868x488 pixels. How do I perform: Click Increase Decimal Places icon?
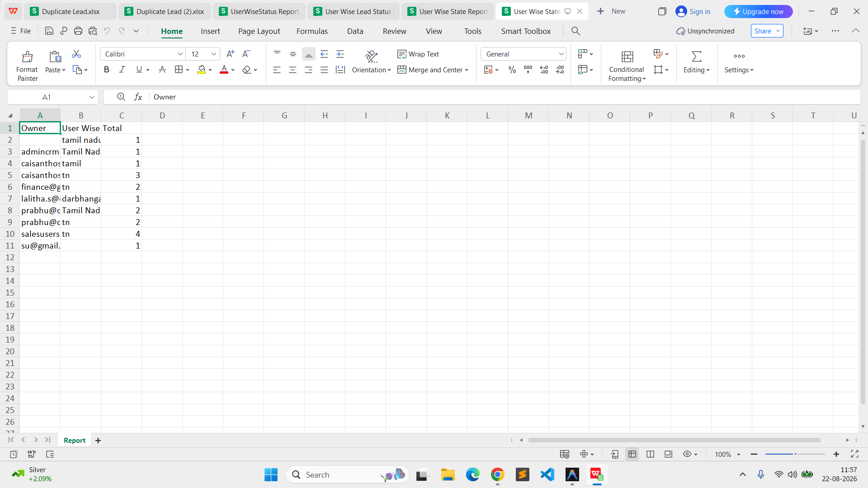pos(544,70)
